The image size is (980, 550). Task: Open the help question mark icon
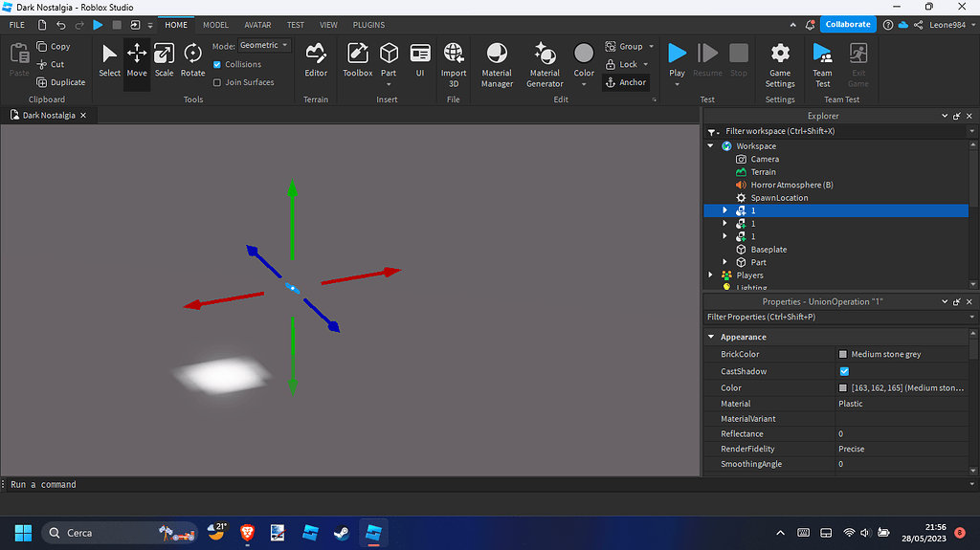tap(887, 25)
